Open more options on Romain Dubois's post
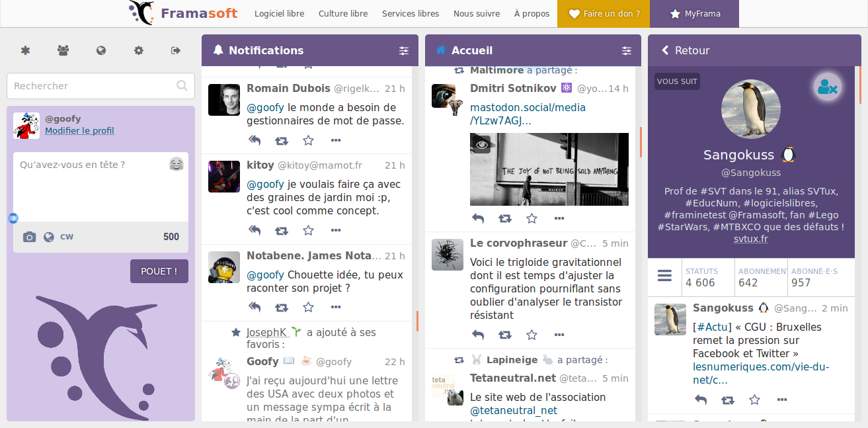 click(336, 140)
